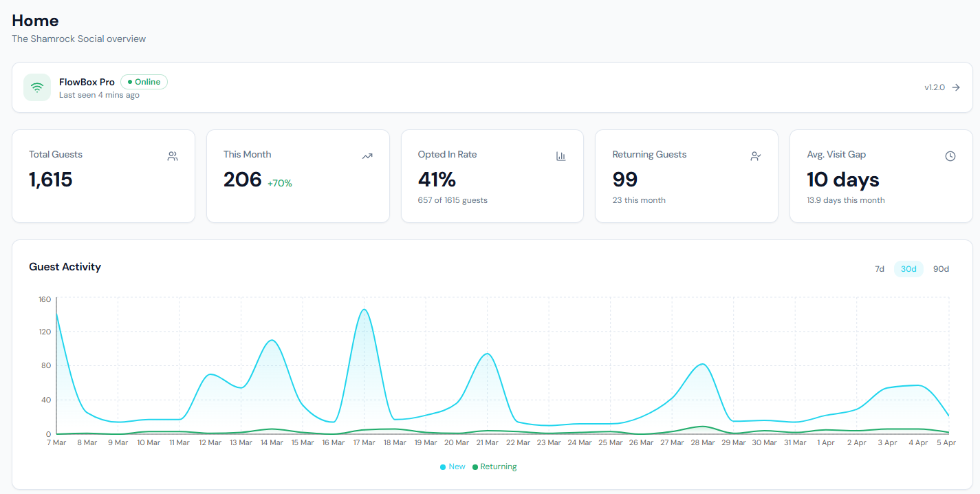Click the Opted In Rate bar chart icon
980x494 pixels.
561,156
